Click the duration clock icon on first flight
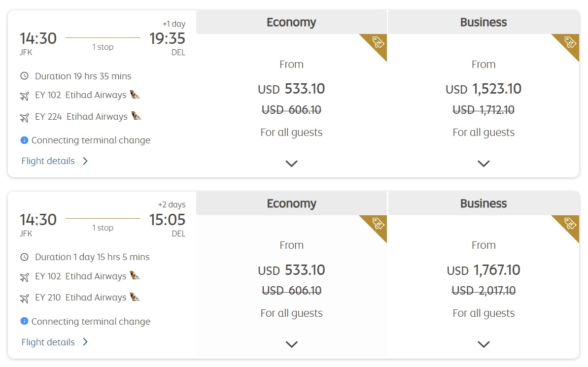The height and width of the screenshot is (367, 588). [x=25, y=76]
